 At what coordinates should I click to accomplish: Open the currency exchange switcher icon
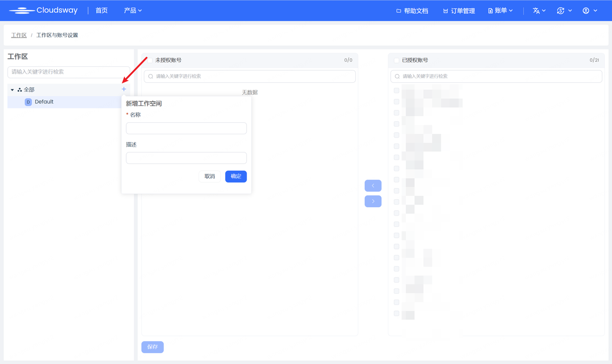(564, 11)
